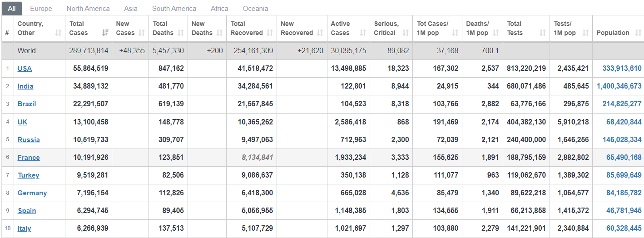
Task: Click the World row total cases cell
Action: (89, 51)
